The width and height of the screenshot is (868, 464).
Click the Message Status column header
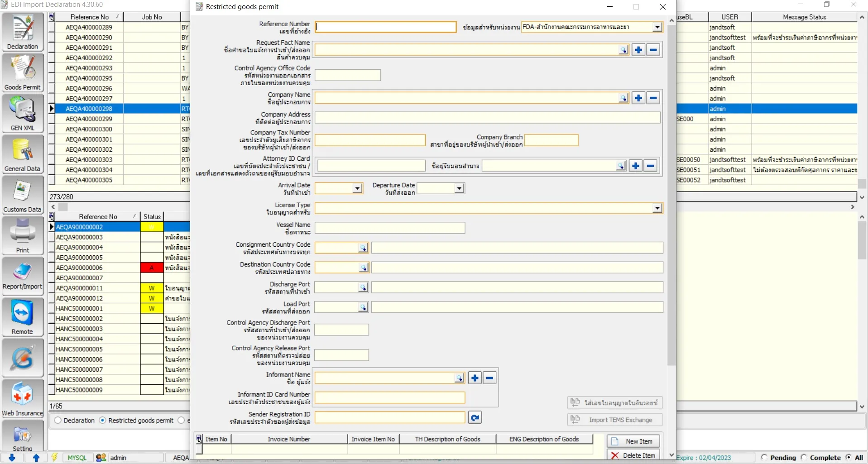pos(804,17)
